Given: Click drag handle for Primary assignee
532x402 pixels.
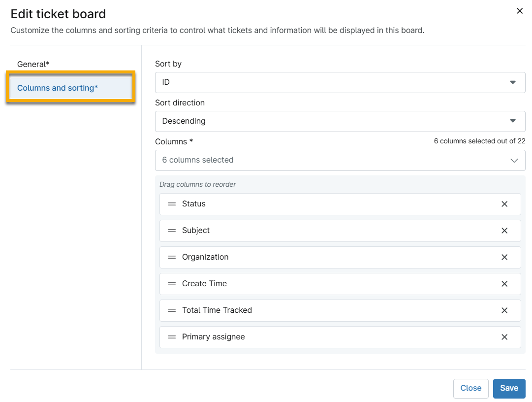Looking at the screenshot, I should tap(172, 337).
